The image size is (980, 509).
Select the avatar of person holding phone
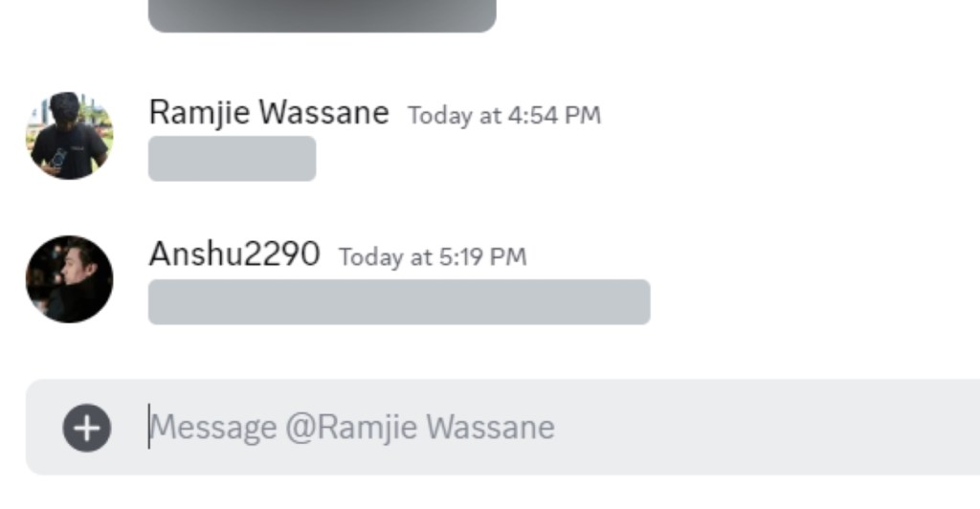coord(69,136)
